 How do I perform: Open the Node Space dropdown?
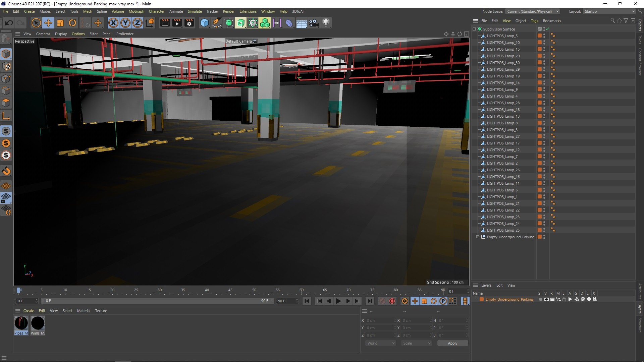tap(533, 11)
